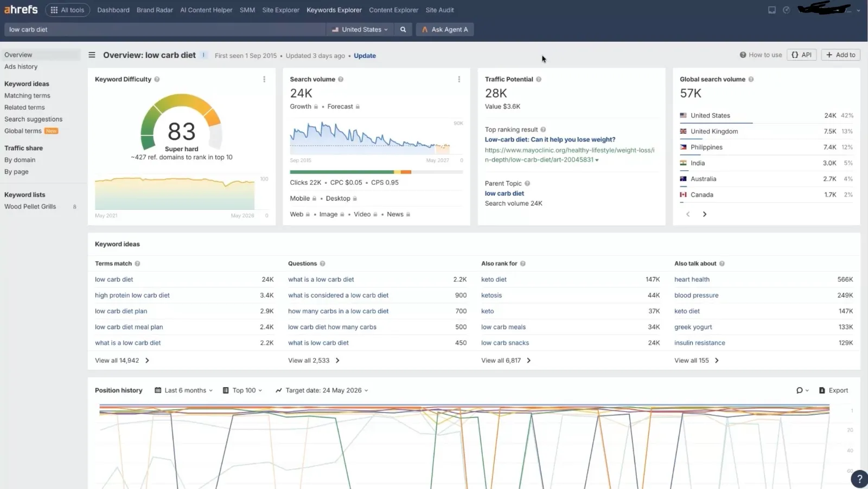868x489 pixels.
Task: Click the Keyword Difficulty 83 gauge
Action: pos(181,123)
